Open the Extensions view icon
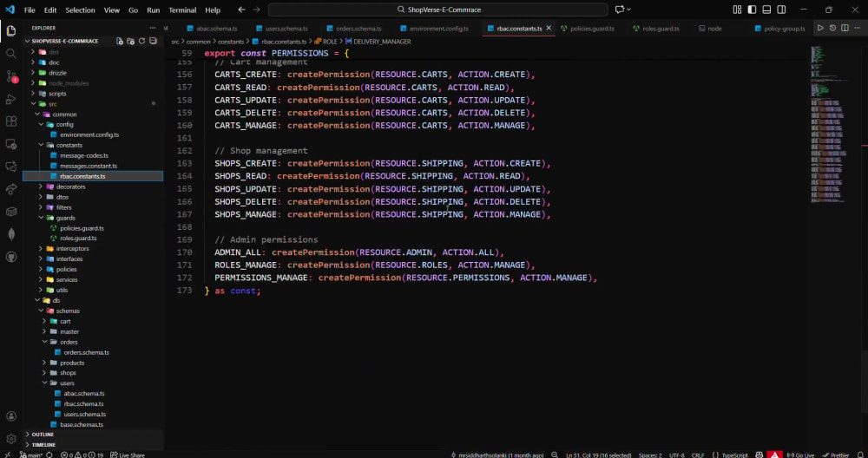This screenshot has width=868, height=458. click(10, 121)
